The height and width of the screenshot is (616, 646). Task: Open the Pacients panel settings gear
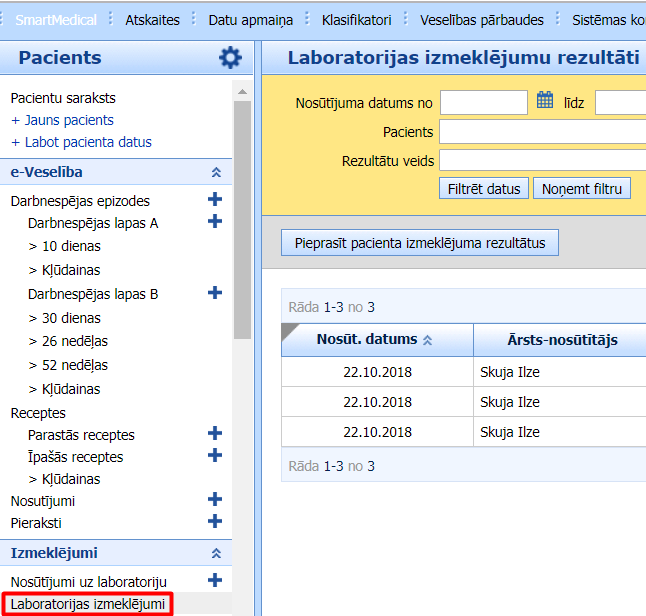point(230,58)
